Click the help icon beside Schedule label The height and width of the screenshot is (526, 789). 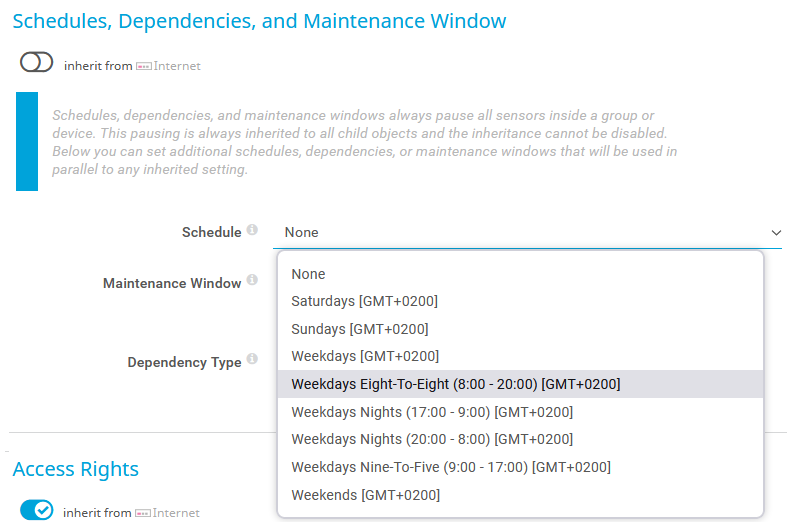coord(252,231)
